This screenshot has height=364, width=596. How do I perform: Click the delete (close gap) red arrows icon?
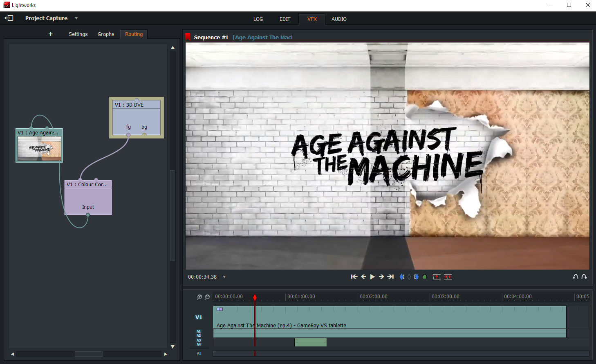(x=448, y=277)
